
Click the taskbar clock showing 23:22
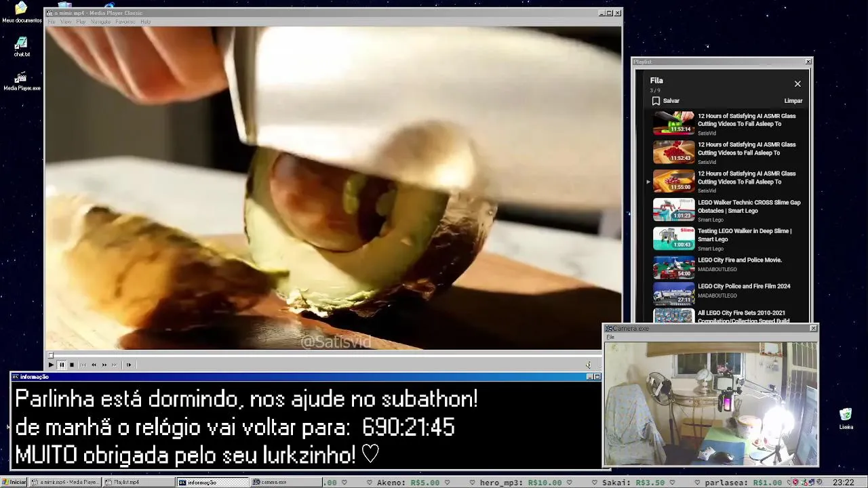[843, 483]
